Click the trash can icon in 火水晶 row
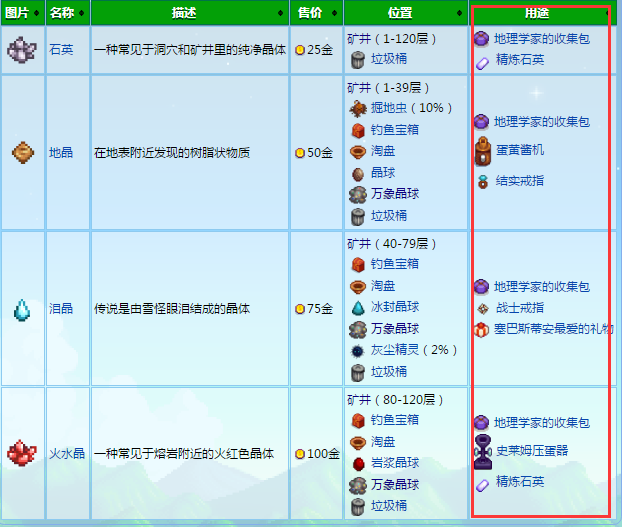 point(358,507)
